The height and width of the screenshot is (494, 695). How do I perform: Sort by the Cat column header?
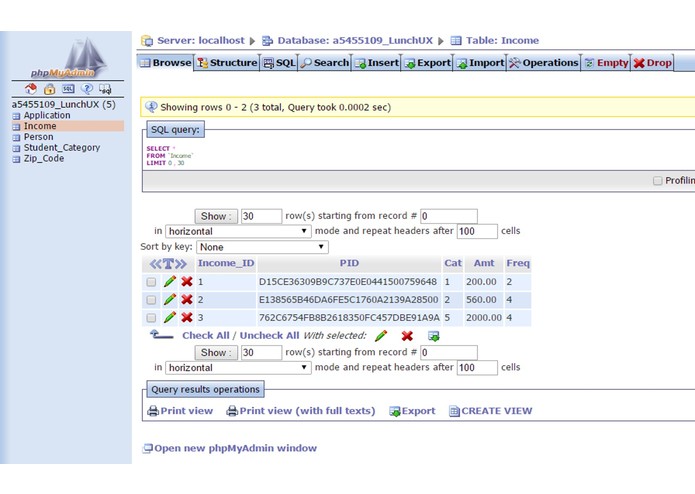[453, 263]
